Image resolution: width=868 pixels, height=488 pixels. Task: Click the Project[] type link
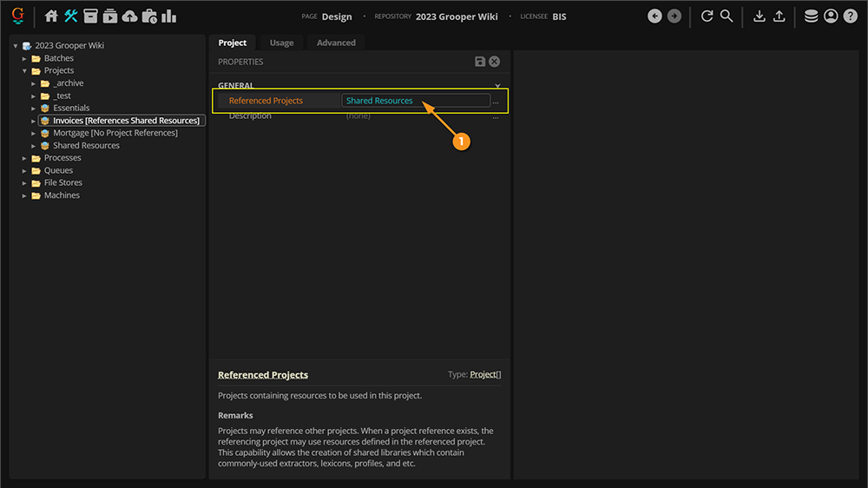[x=485, y=374]
